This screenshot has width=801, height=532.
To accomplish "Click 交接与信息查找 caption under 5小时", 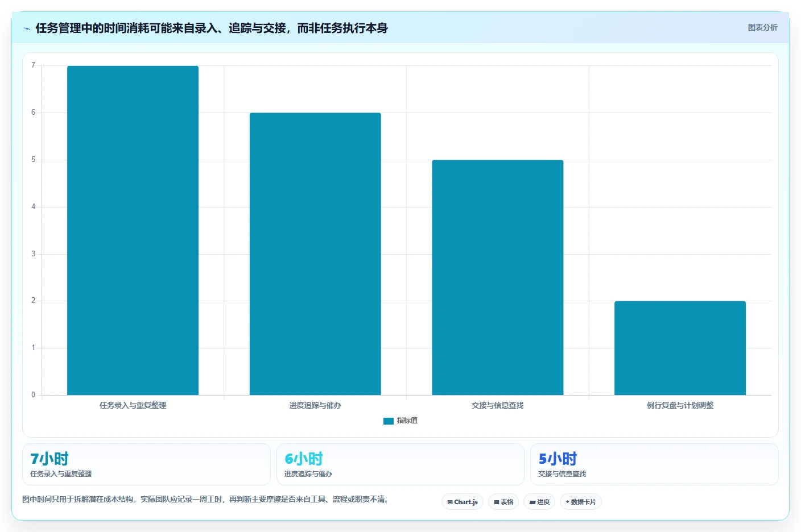I will 562,474.
